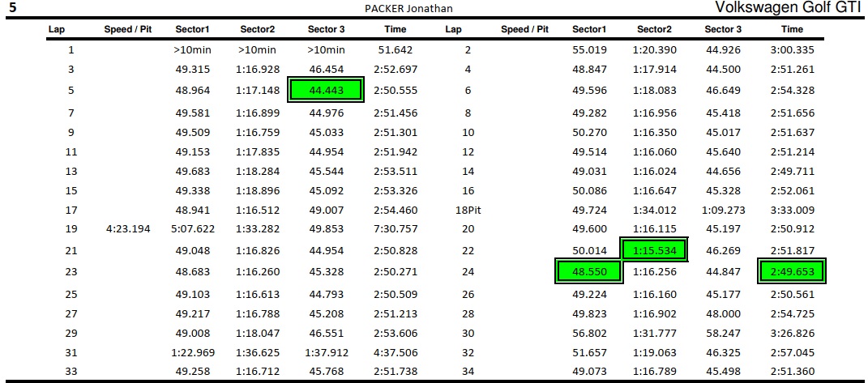
Task: Click the driver name PACKER Jonathan
Action: (x=409, y=9)
